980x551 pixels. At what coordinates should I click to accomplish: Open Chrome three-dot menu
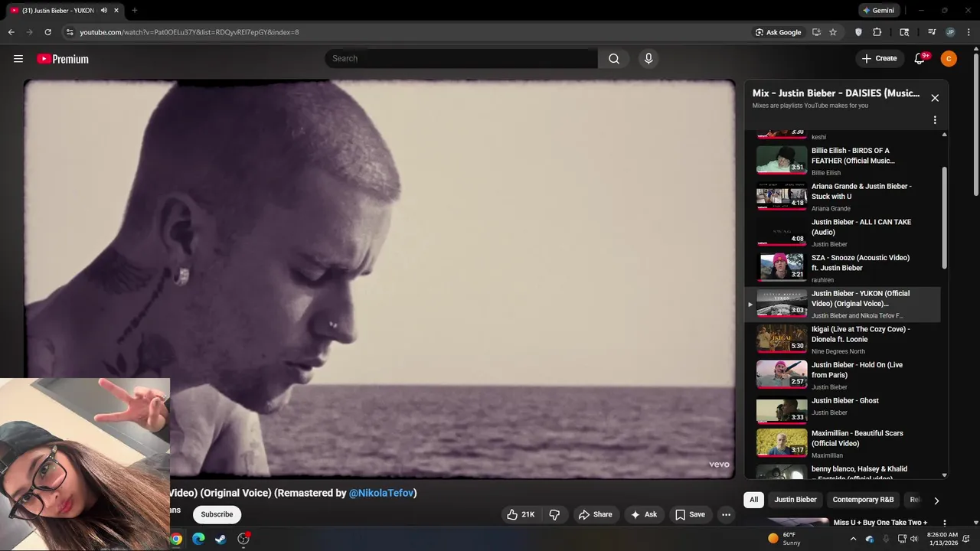pos(968,32)
